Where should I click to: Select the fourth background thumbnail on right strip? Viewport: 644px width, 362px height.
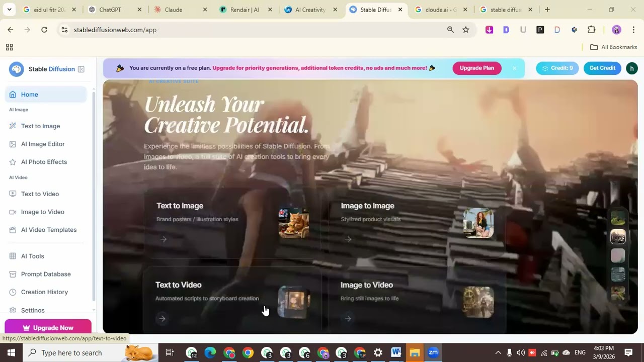[x=618, y=274]
